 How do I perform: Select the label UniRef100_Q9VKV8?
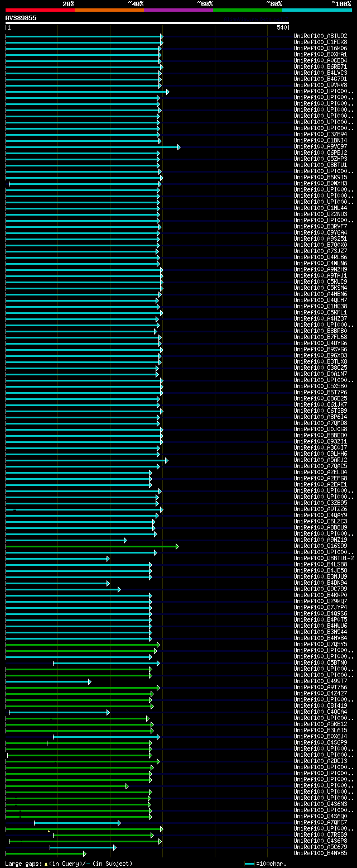[320, 85]
